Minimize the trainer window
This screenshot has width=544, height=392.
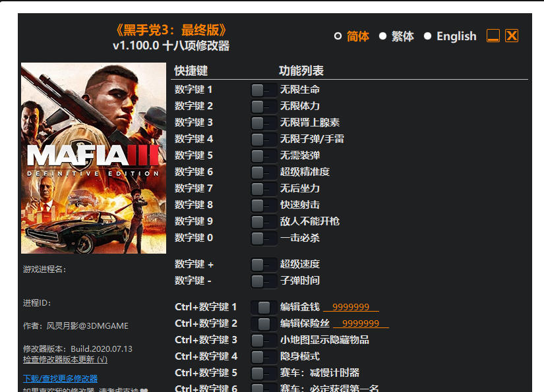[493, 36]
